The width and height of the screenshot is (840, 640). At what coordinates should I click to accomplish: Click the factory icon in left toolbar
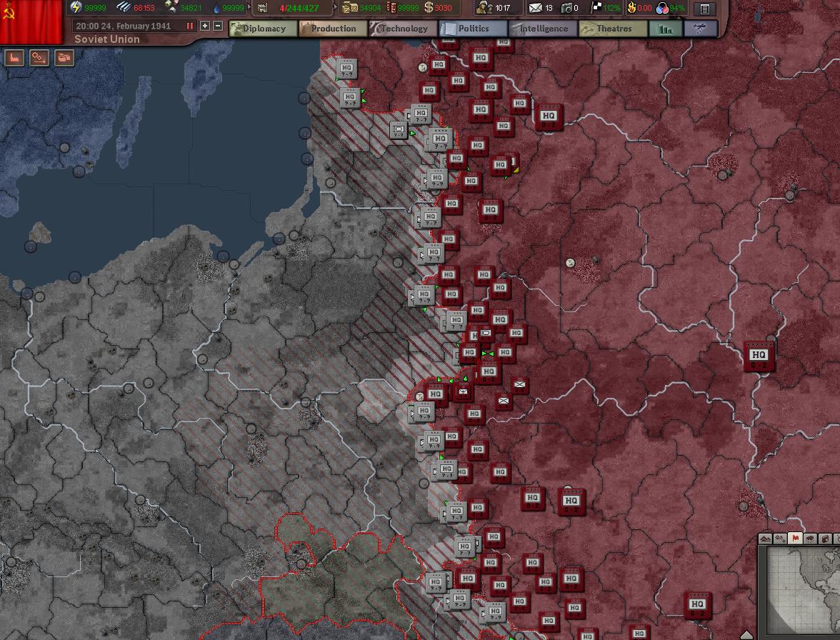coord(14,58)
